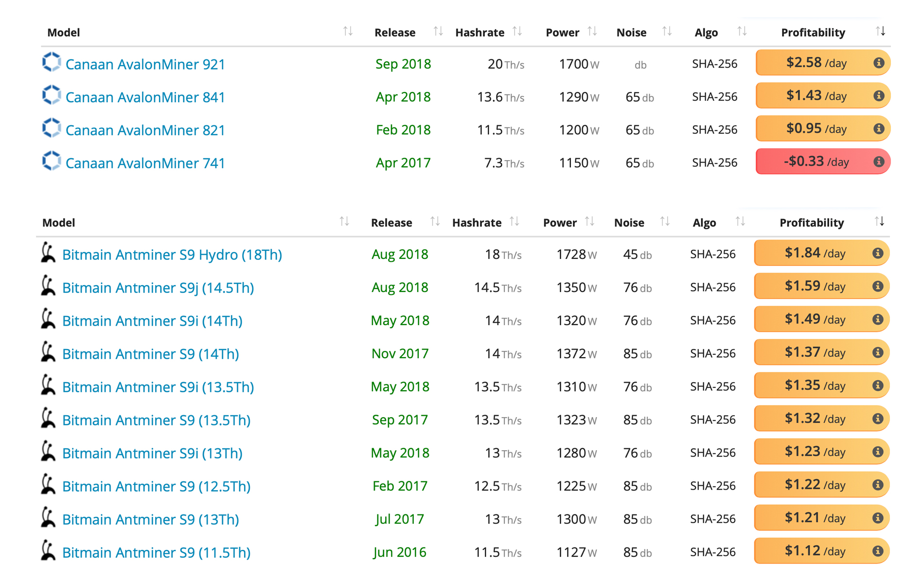Open Canaan AvalonMiner 821 link
This screenshot has height=584, width=924.
click(x=145, y=130)
